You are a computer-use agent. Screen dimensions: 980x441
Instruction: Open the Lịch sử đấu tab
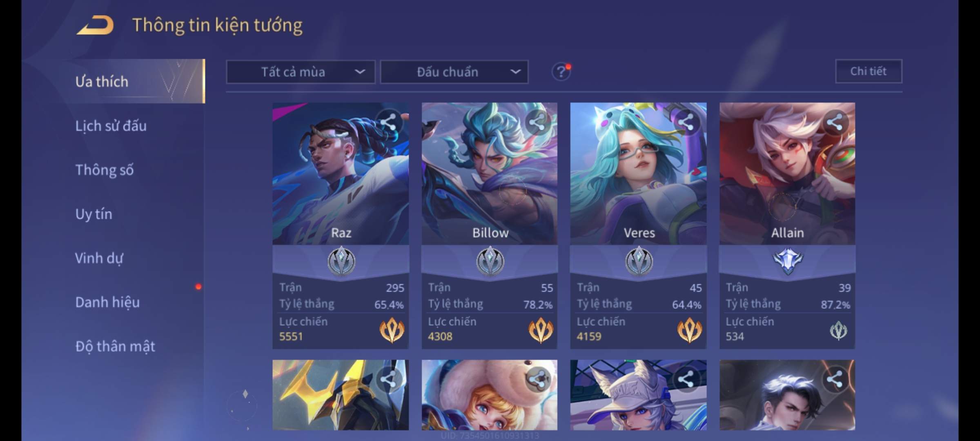[111, 126]
